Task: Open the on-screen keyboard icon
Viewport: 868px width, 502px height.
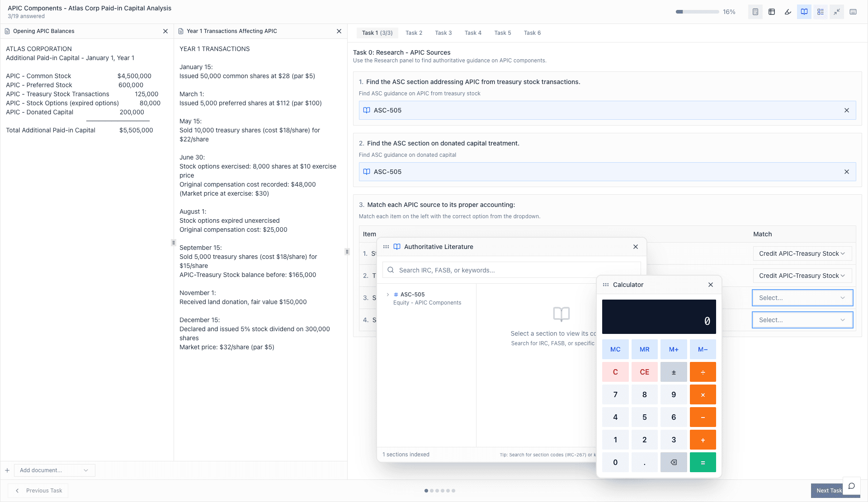Action: pyautogui.click(x=853, y=12)
